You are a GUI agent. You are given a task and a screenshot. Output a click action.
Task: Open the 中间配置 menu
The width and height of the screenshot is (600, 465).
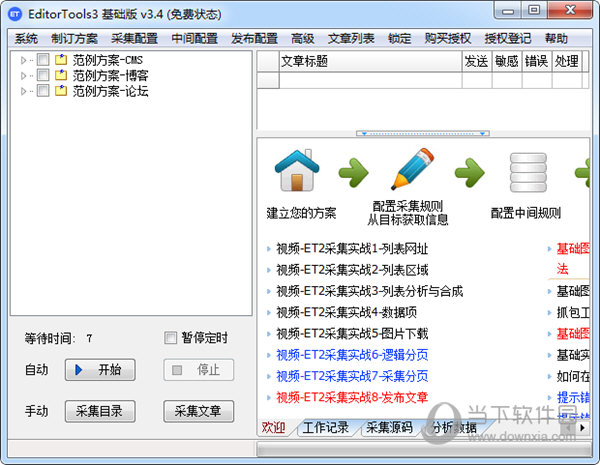(194, 39)
